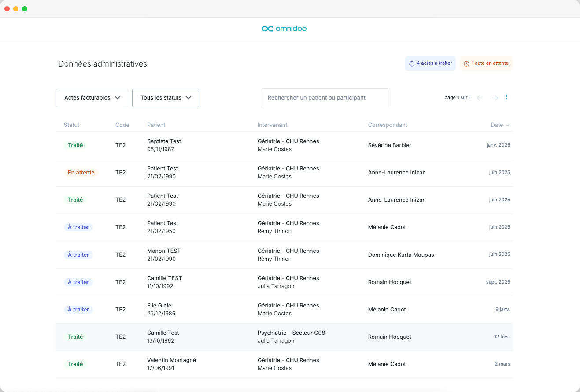Click the Patient column header
Viewport: 580px width, 392px height.
click(x=156, y=125)
